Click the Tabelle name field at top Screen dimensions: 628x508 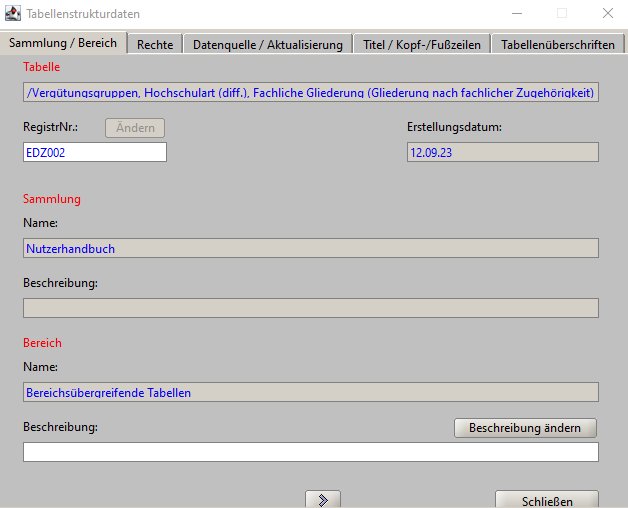310,93
